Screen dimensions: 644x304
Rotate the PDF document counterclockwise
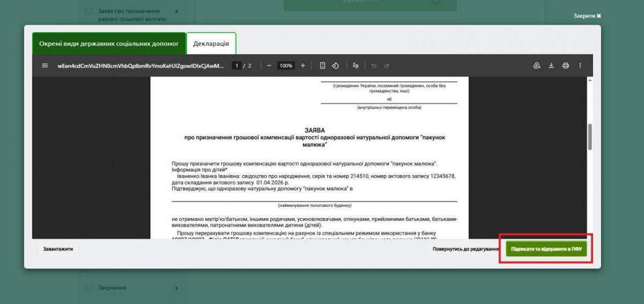click(x=335, y=66)
